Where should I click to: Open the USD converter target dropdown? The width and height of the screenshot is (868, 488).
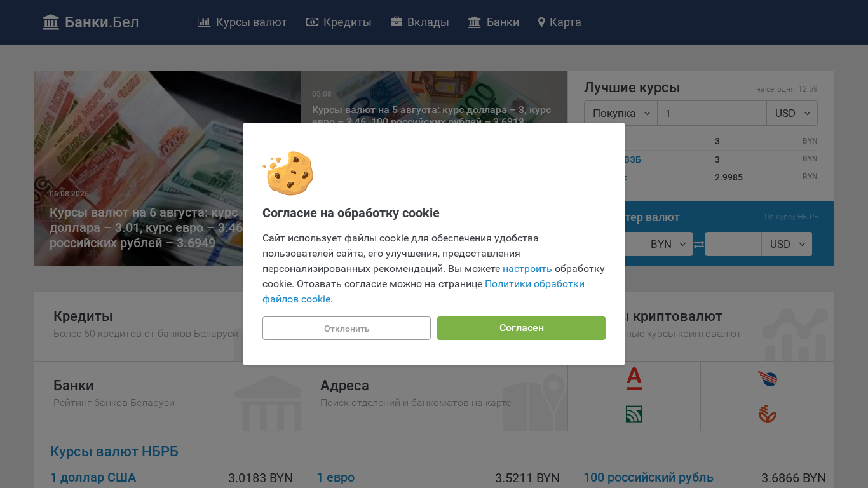787,244
